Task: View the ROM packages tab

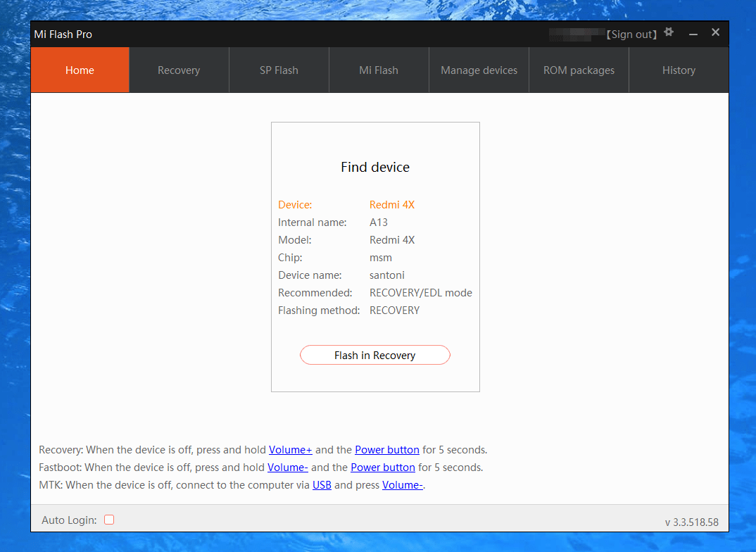Action: (x=579, y=70)
